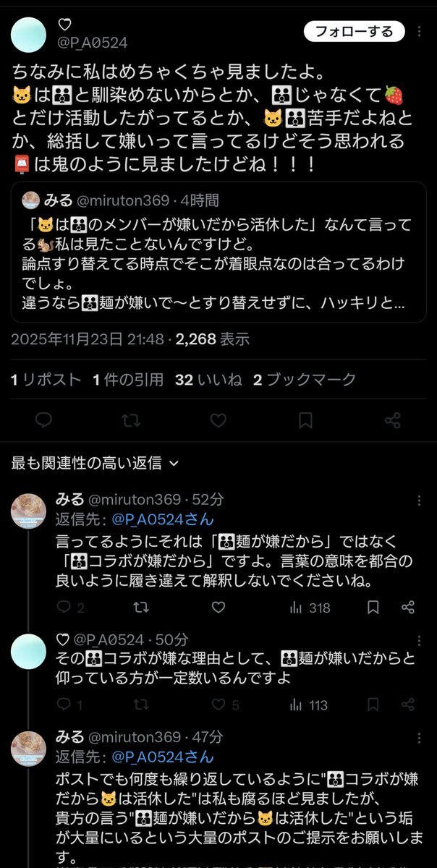The image size is (437, 868).
Task: Like miruton369's first reply
Action: point(218,608)
